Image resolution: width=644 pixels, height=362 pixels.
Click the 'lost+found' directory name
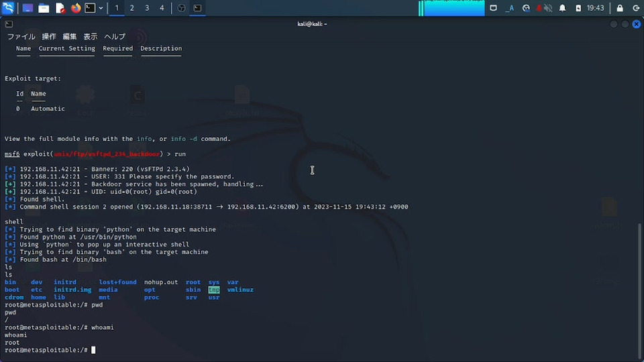coord(117,282)
